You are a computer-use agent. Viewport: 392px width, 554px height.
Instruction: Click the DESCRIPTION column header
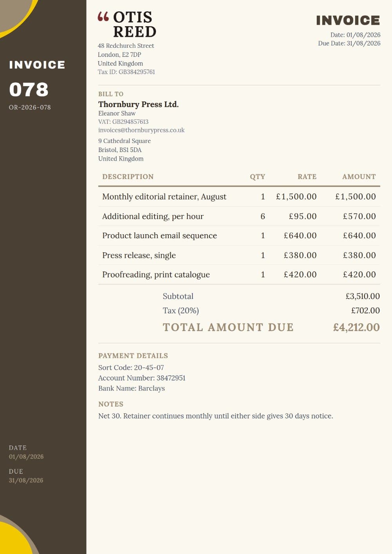128,177
